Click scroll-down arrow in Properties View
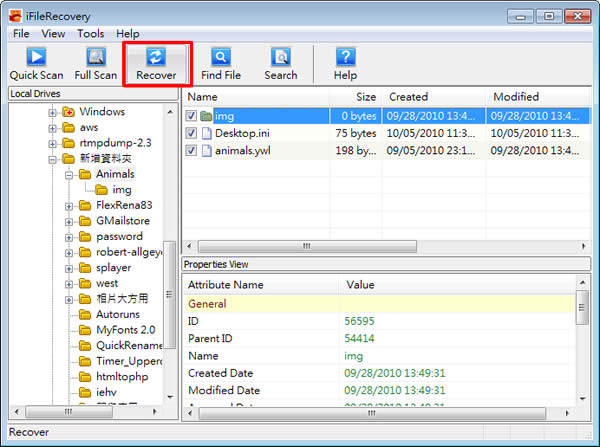The image size is (600, 447). (582, 399)
